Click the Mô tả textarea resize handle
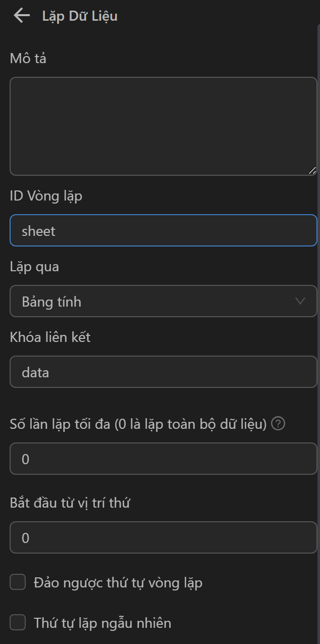The width and height of the screenshot is (320, 644). point(312,171)
